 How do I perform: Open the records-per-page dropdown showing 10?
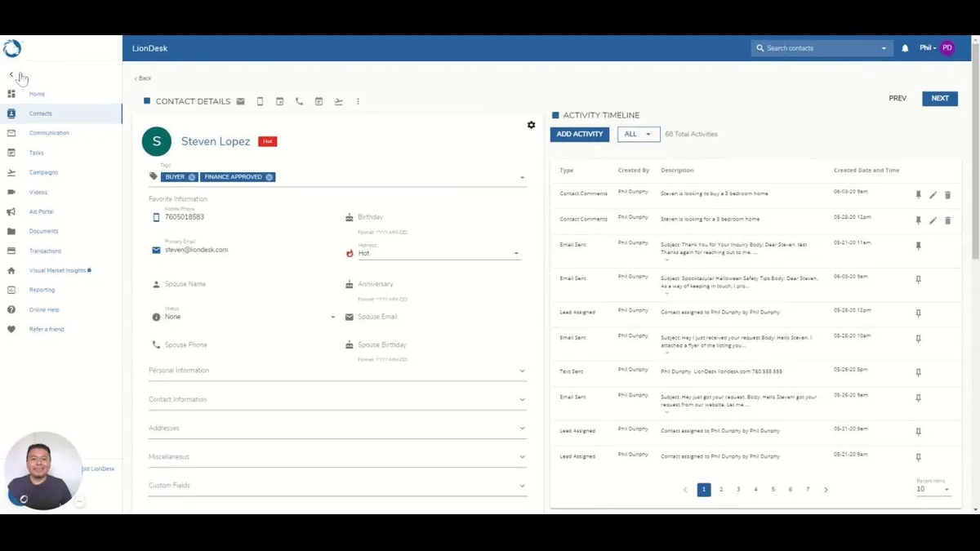[933, 489]
